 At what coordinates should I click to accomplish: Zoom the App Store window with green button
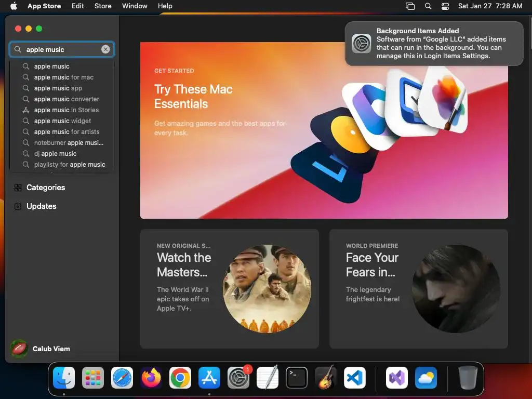(39, 29)
